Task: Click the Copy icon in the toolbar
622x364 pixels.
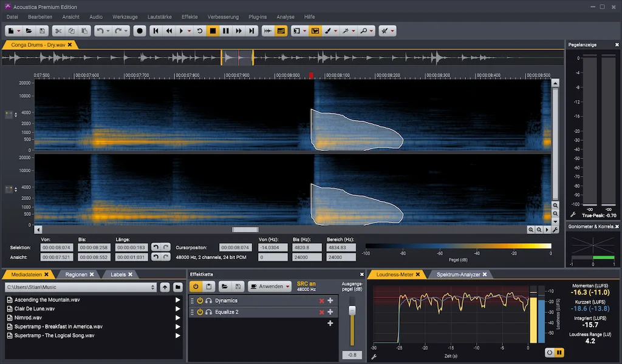Action: click(x=72, y=31)
